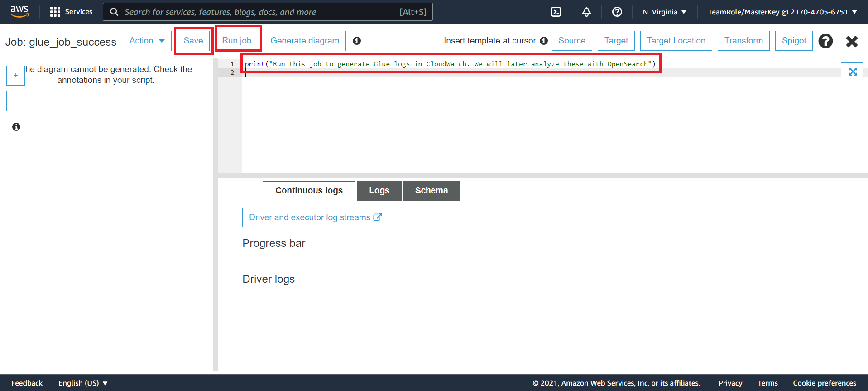Expand the Action dropdown
The height and width of the screenshot is (391, 868).
147,41
